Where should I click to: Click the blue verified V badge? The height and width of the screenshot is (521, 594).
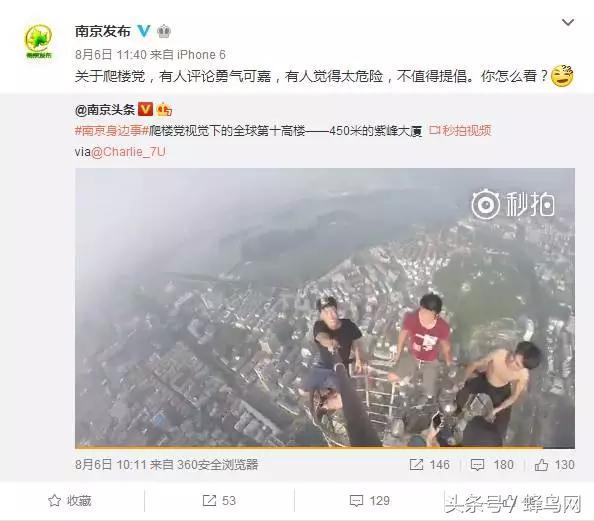click(144, 31)
